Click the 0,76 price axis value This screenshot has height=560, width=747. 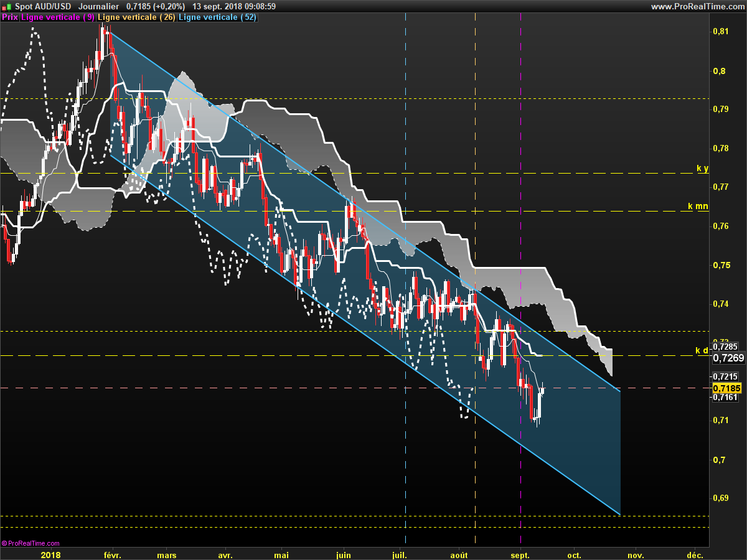click(x=720, y=226)
